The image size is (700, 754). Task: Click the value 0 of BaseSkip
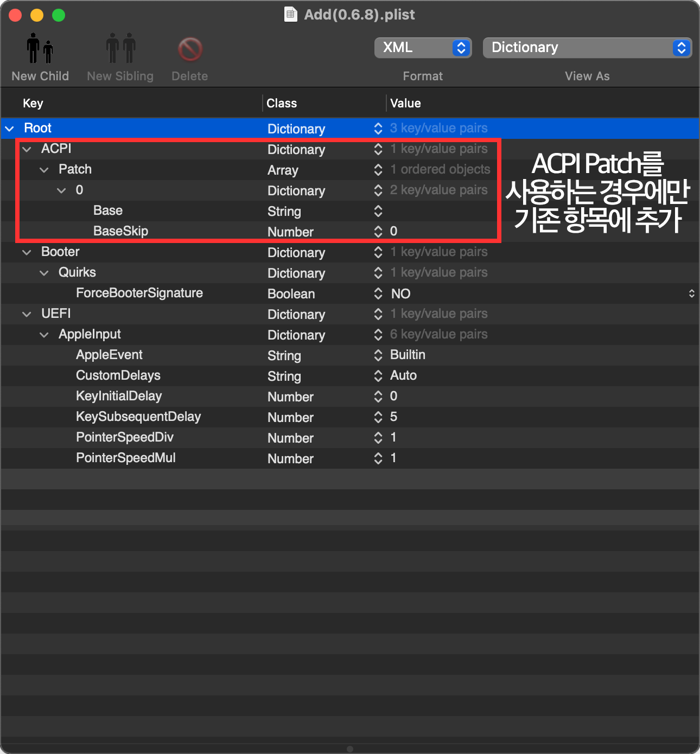point(393,231)
